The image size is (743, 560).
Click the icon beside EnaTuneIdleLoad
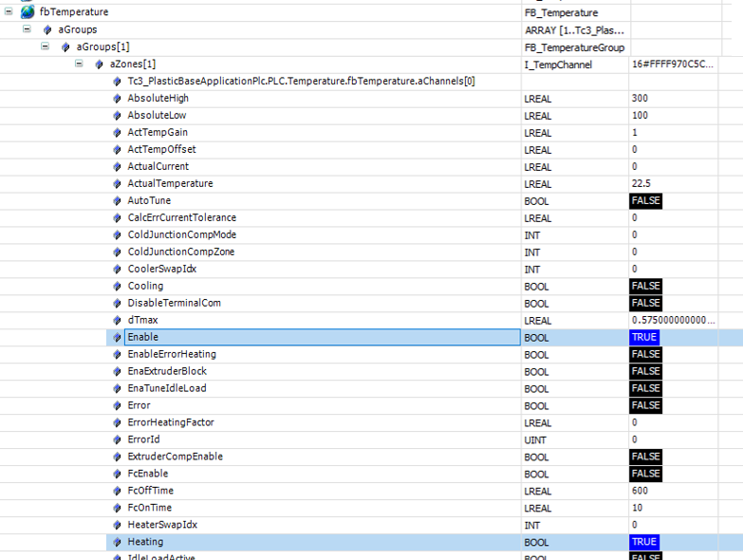117,388
